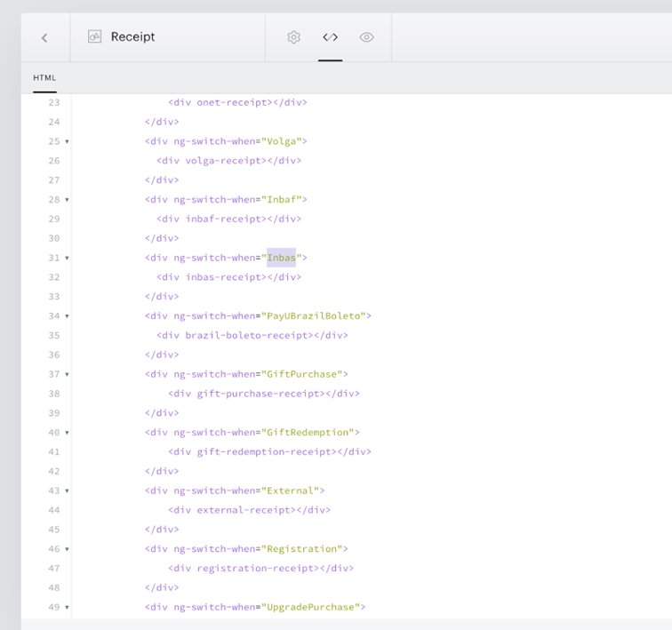Place cursor on gift-purchase-receipt code line
The height and width of the screenshot is (630, 672).
pos(264,394)
